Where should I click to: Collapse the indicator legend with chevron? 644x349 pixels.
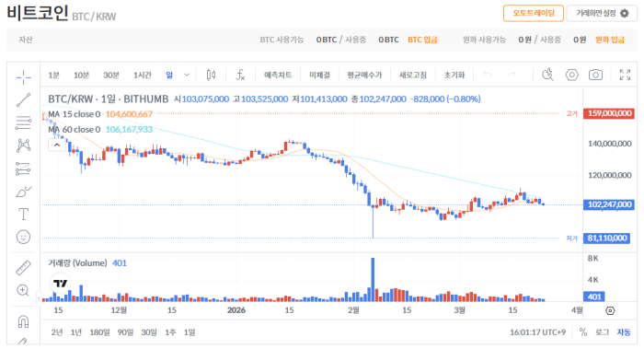coord(57,145)
